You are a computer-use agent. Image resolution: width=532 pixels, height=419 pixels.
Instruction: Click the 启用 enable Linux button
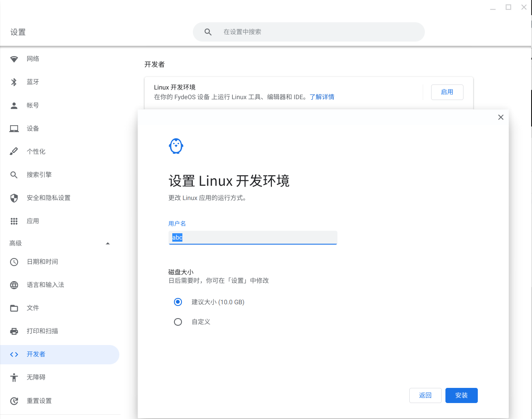tap(447, 92)
